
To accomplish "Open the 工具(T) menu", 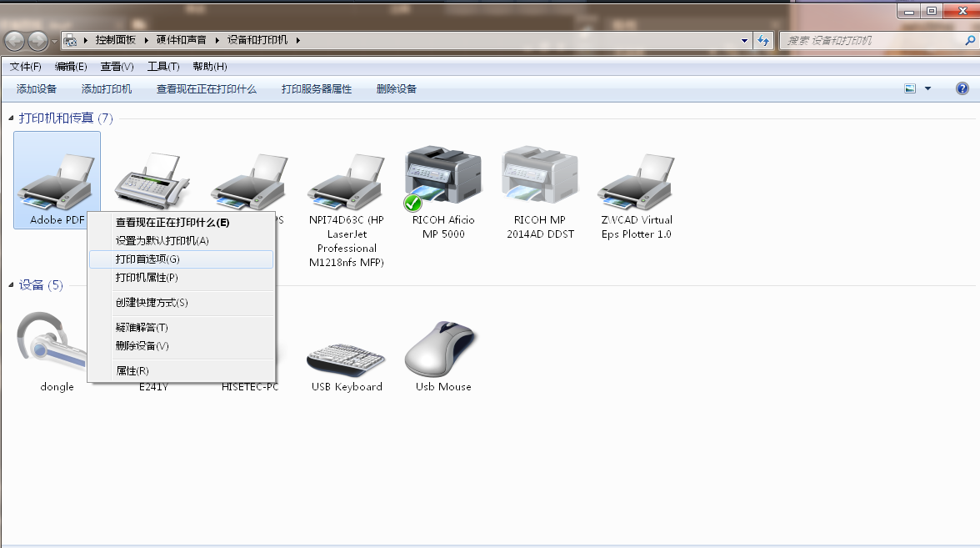I will pyautogui.click(x=163, y=67).
